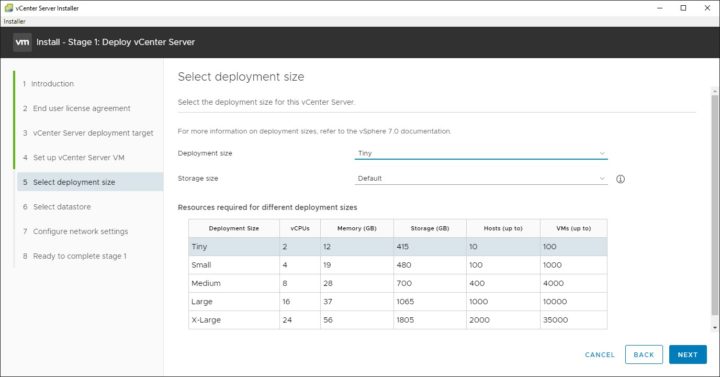720x377 pixels.
Task: Click the scrollbar down arrow
Action: click(x=714, y=327)
